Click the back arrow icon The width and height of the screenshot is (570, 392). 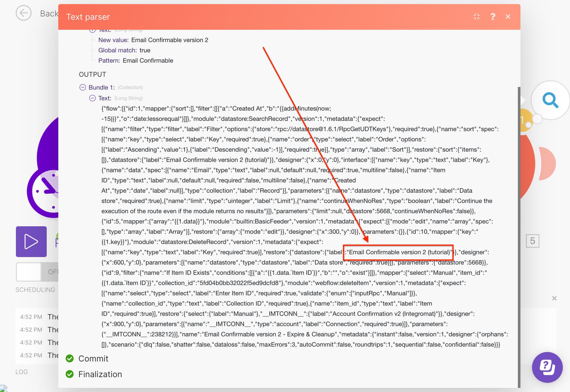pos(23,13)
